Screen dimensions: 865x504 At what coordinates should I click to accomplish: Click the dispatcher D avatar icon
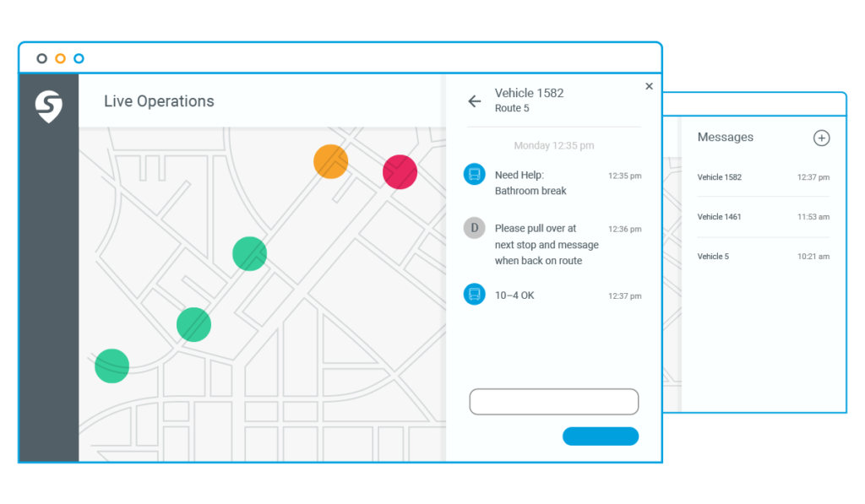474,228
